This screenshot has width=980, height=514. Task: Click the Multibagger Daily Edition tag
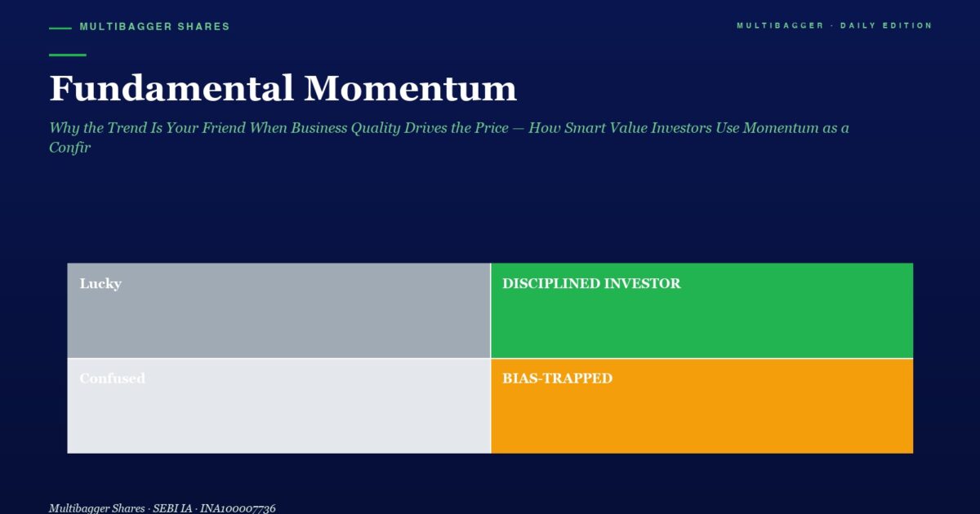(x=834, y=25)
